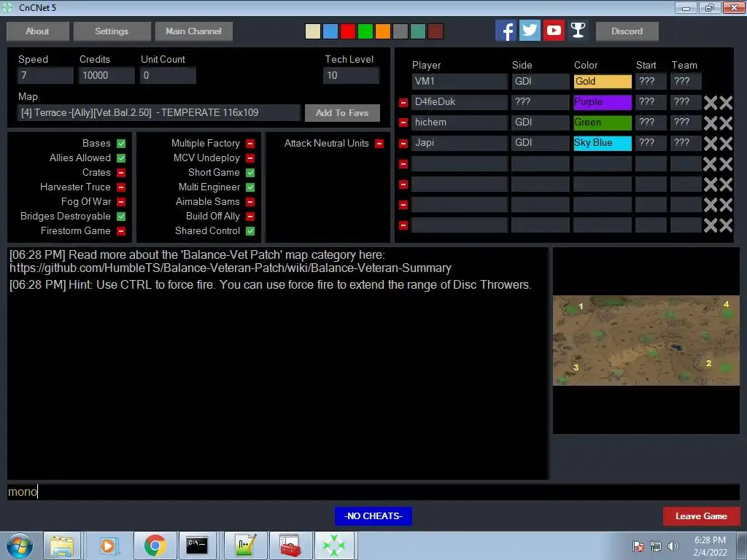Click the CnCNet taskbar icon
Image resolution: width=747 pixels, height=560 pixels.
click(x=334, y=545)
